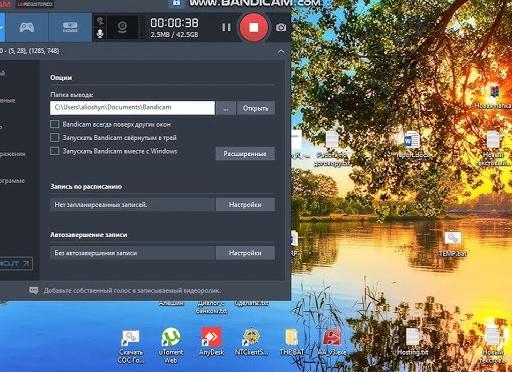Select the uTorrent Web desktop shortcut

click(x=171, y=346)
